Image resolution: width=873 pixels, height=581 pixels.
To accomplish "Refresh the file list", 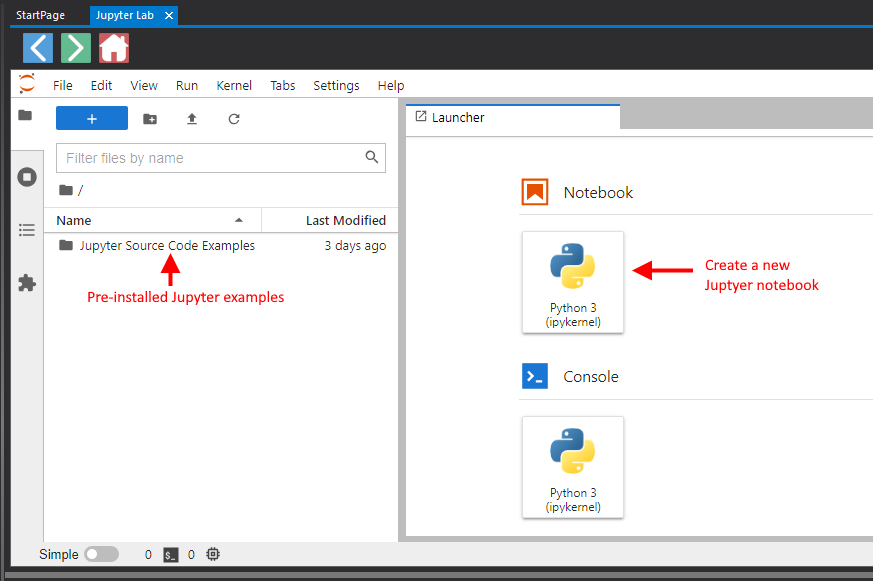I will click(x=234, y=119).
